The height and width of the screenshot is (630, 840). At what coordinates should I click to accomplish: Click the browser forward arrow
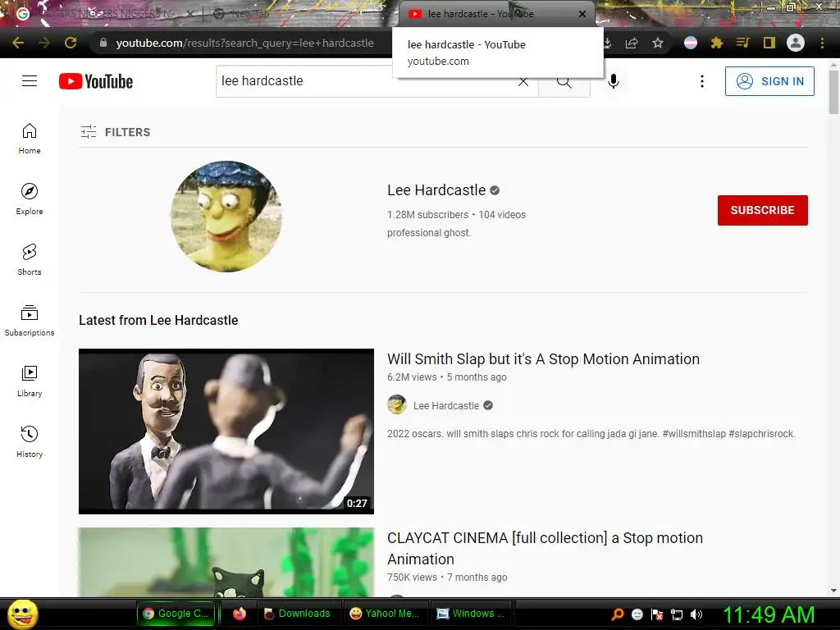click(44, 43)
